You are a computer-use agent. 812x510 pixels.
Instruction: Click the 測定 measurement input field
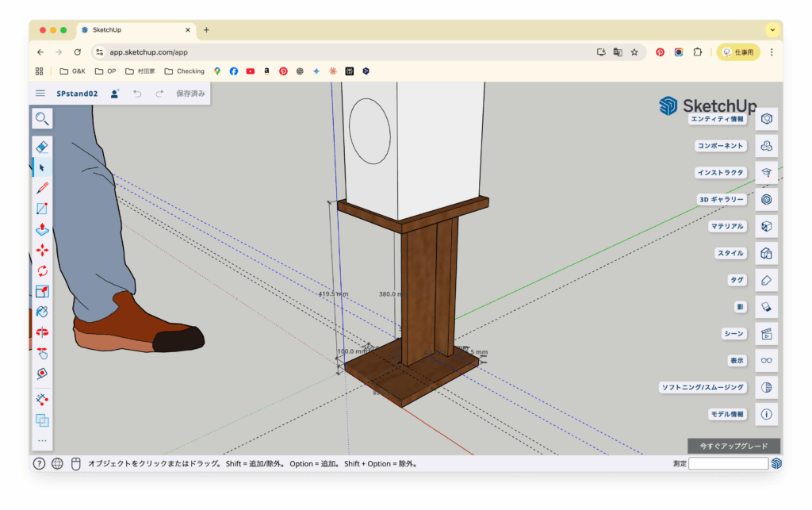pyautogui.click(x=728, y=464)
